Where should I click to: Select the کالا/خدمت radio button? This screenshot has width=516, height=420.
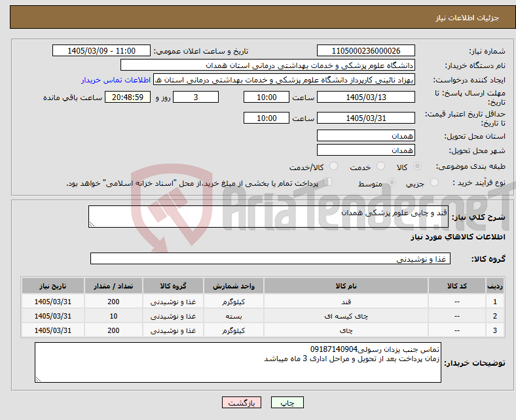pyautogui.click(x=333, y=166)
